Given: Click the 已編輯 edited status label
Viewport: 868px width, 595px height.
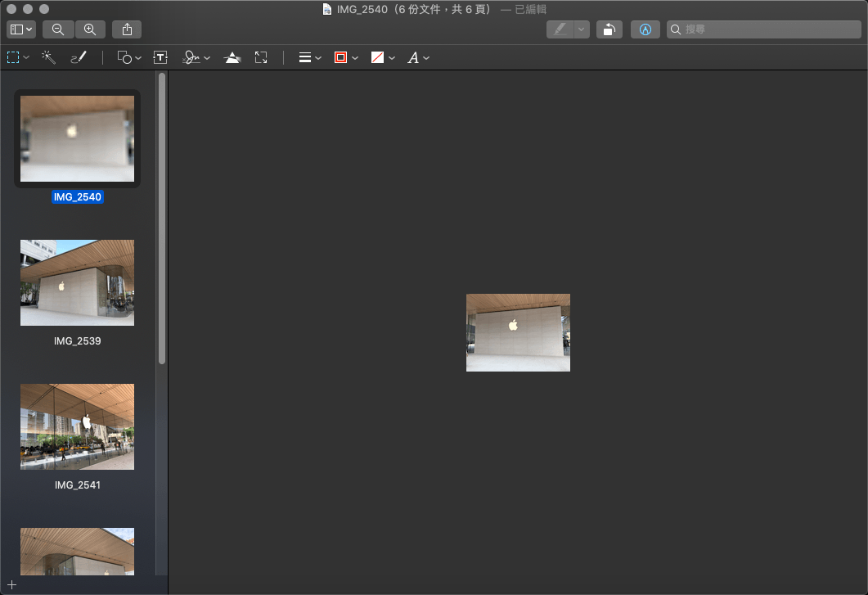Looking at the screenshot, I should [x=530, y=10].
